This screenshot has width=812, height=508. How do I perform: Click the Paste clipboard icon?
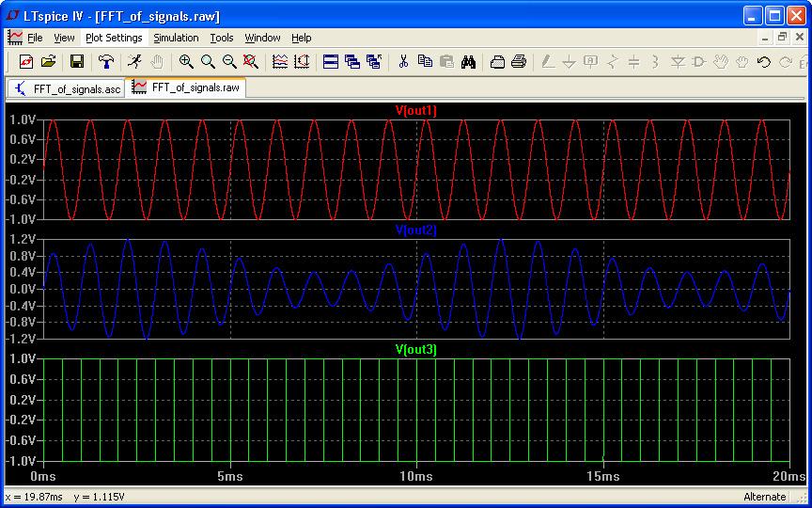(446, 62)
